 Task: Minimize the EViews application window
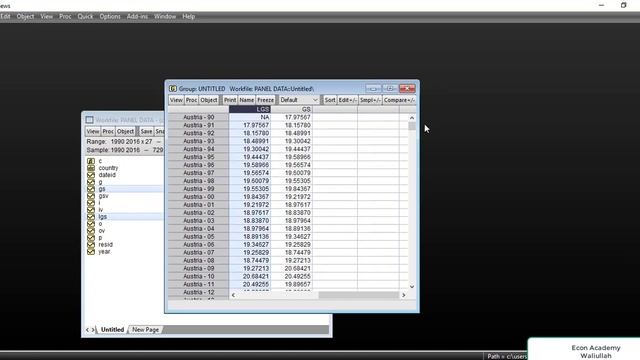coord(601,5)
